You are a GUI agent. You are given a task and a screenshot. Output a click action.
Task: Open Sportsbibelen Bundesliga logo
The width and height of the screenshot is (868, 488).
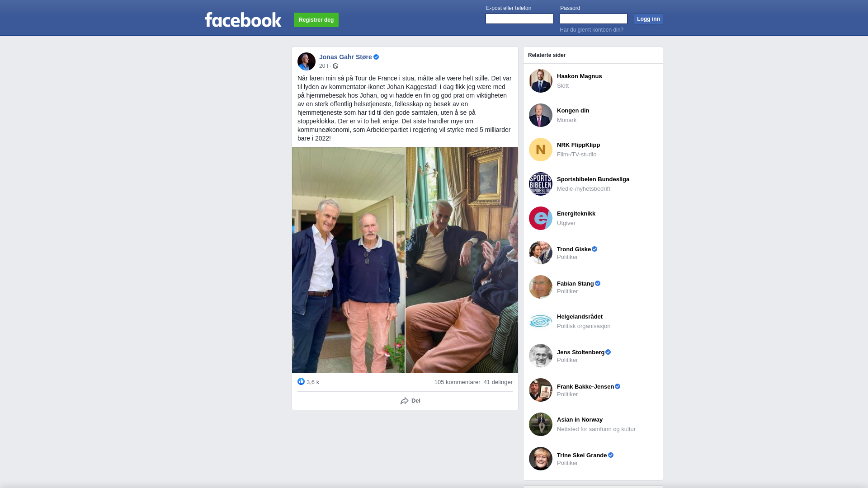tap(541, 184)
